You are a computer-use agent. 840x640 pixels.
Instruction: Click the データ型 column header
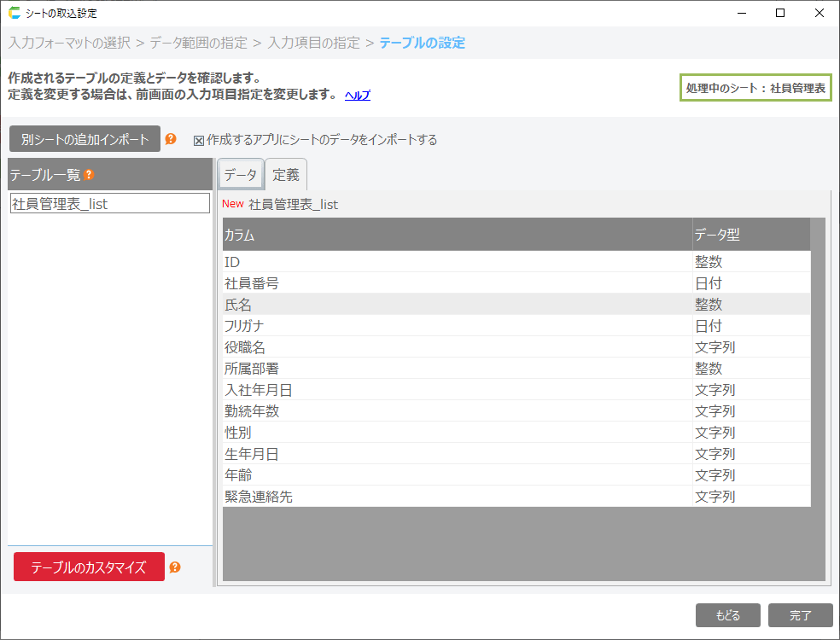[750, 235]
